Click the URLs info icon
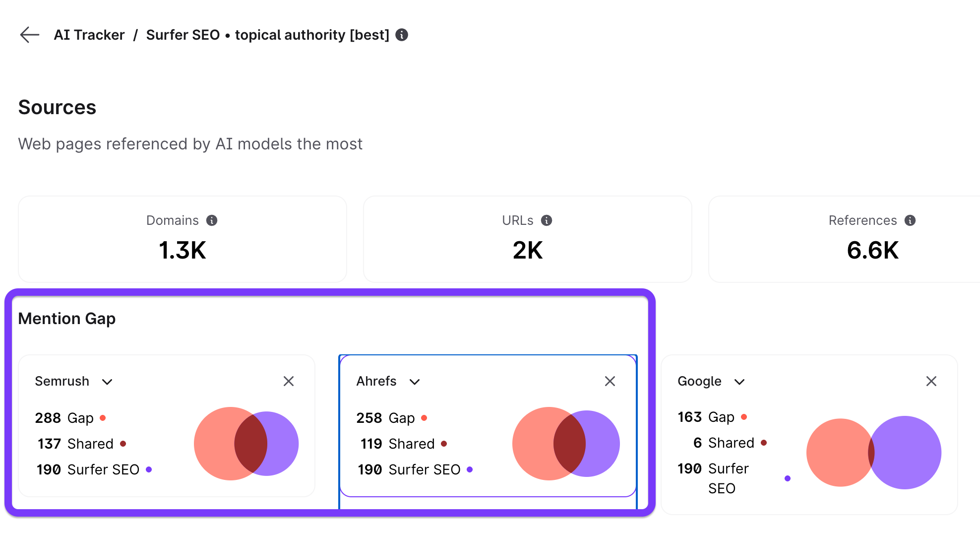 [547, 220]
